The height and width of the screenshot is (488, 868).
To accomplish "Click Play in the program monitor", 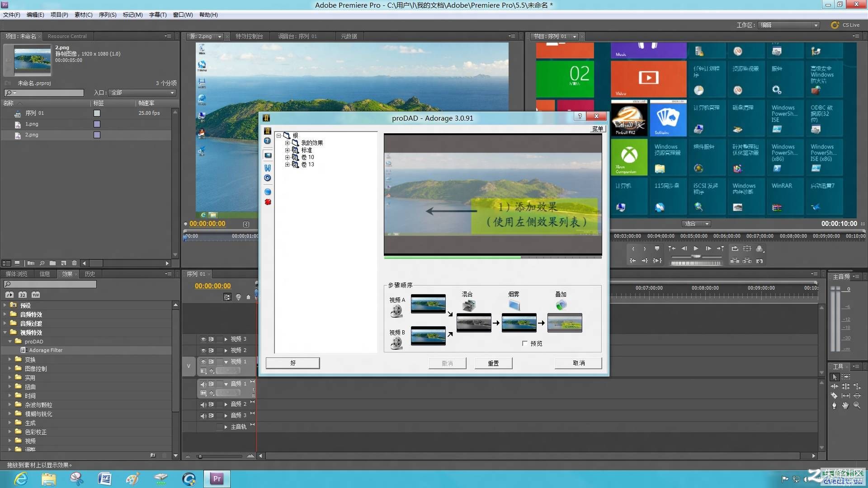I will tap(696, 249).
